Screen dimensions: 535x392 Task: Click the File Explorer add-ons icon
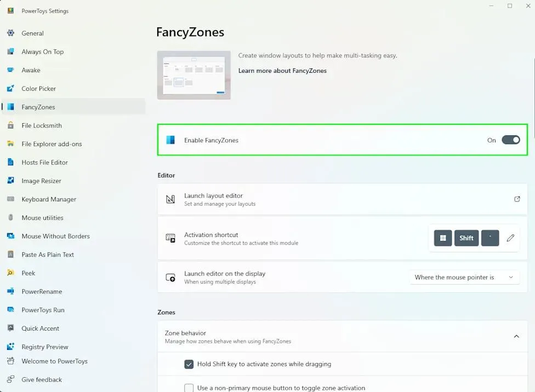pyautogui.click(x=10, y=143)
